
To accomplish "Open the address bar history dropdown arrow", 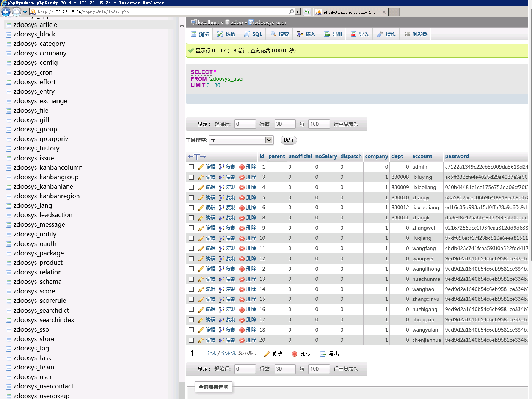I will click(x=298, y=12).
